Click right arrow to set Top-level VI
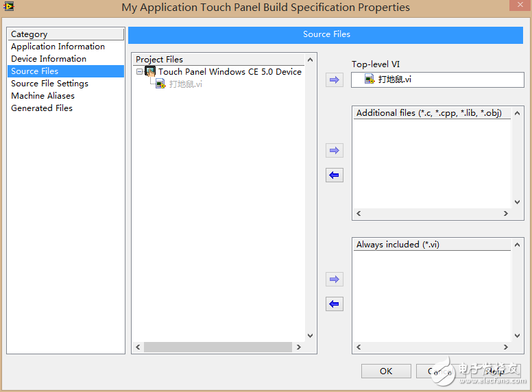The image size is (532, 392). click(x=335, y=80)
